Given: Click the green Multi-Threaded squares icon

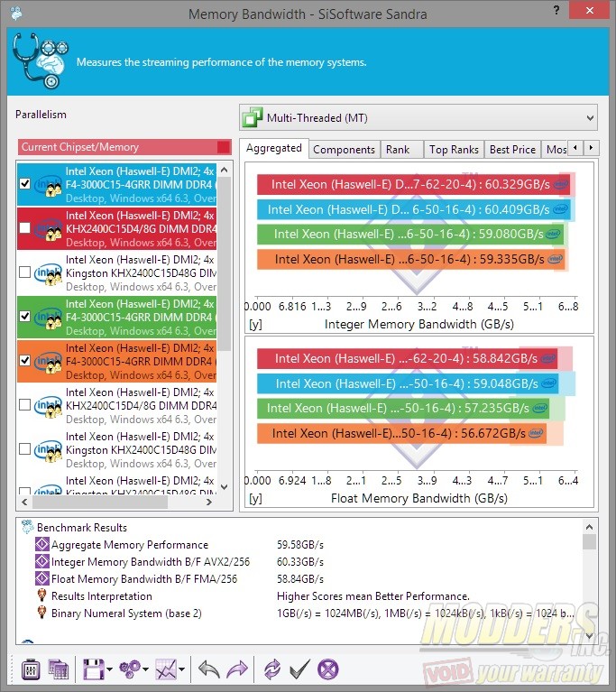Looking at the screenshot, I should click(x=253, y=117).
